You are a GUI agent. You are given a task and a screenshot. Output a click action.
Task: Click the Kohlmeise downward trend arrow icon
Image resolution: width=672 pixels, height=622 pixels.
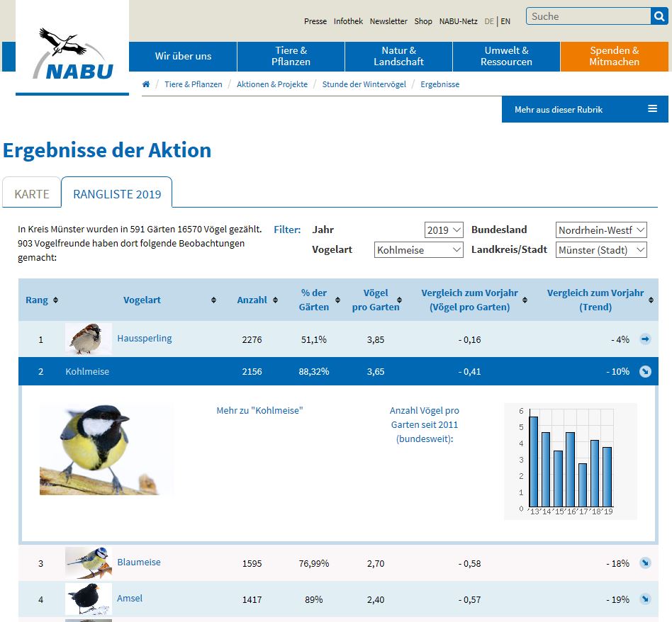[x=645, y=371]
